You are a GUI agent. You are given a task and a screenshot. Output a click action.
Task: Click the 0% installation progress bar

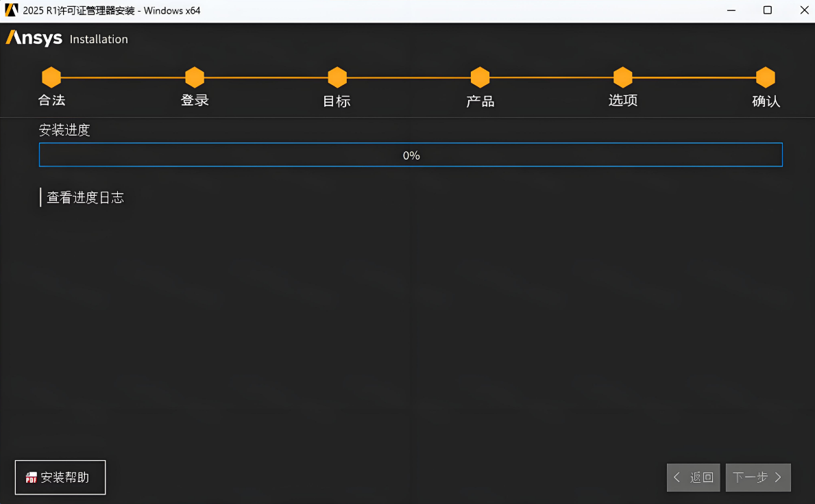click(x=411, y=155)
